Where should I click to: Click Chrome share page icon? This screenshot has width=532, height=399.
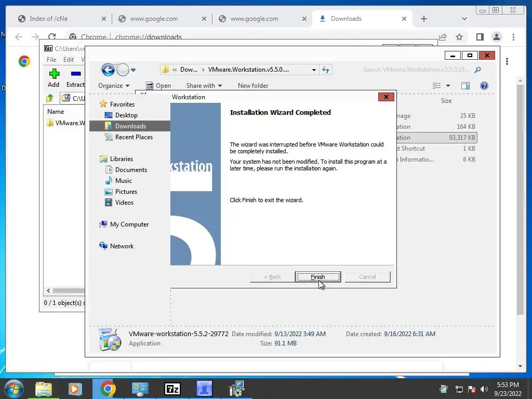[443, 37]
